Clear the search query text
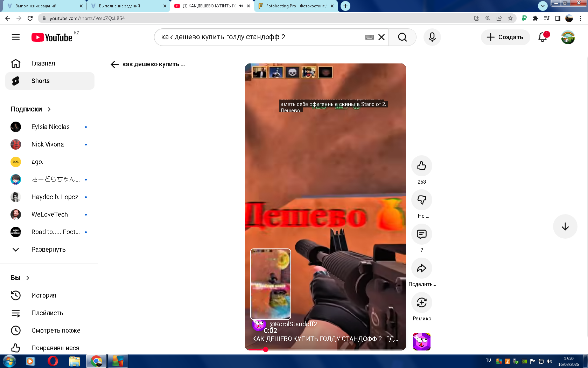Image resolution: width=588 pixels, height=368 pixels. 381,37
